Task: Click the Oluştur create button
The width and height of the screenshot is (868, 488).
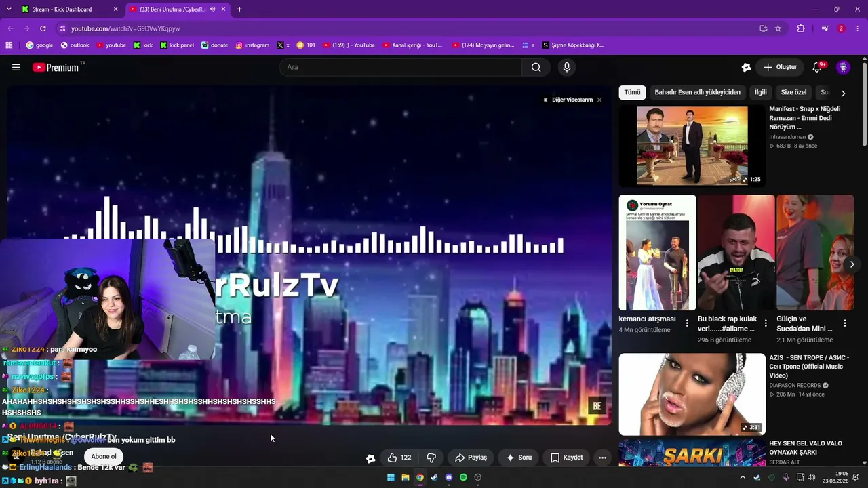Action: point(780,67)
